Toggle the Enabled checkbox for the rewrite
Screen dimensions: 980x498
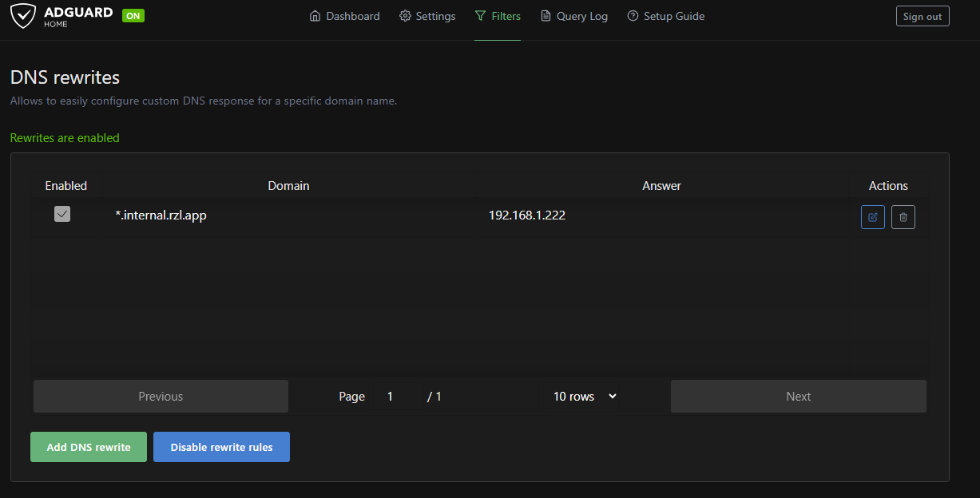pos(62,214)
